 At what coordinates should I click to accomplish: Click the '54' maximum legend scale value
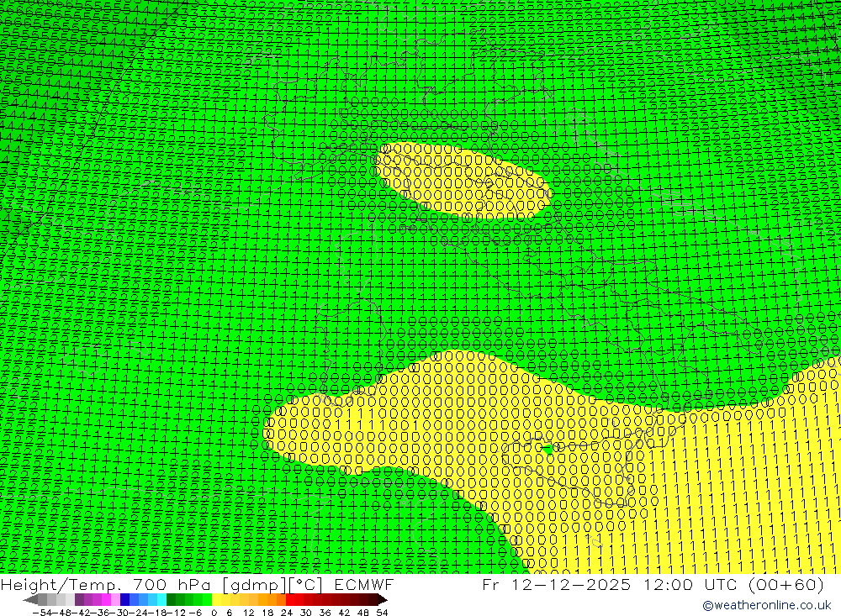click(382, 613)
